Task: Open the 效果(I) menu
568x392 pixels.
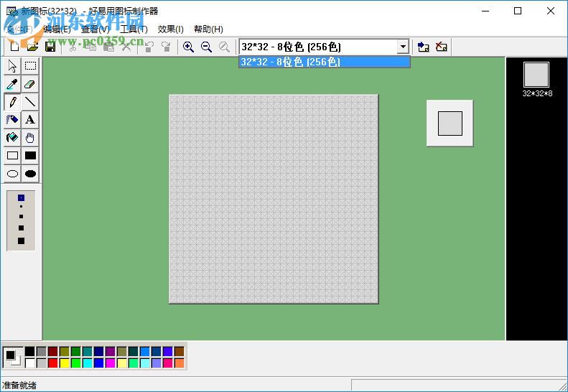Action: [x=171, y=29]
